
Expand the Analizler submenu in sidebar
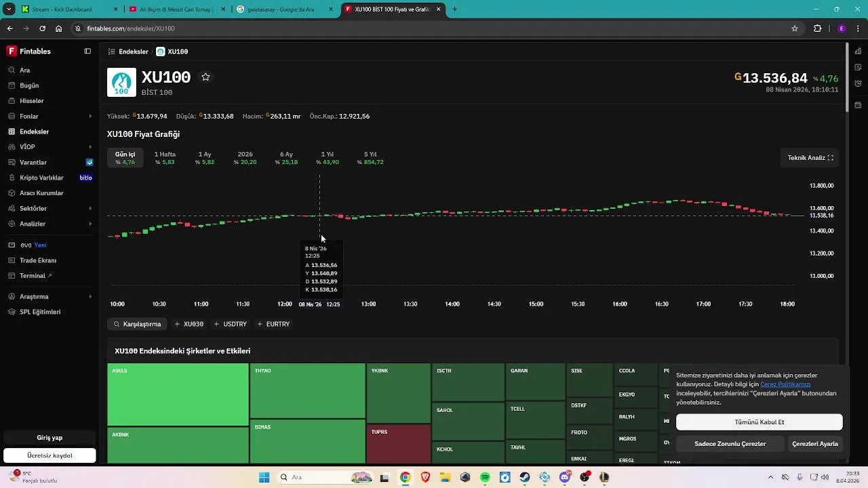coord(90,224)
